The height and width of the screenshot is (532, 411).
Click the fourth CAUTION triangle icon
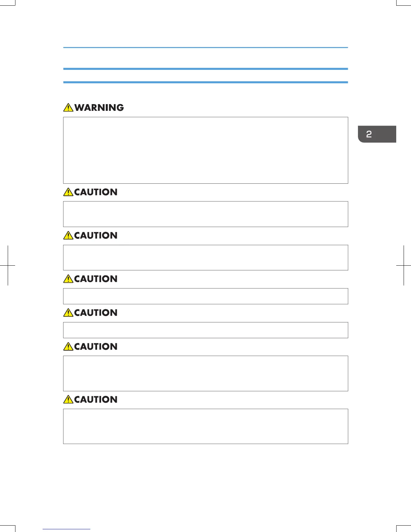point(68,313)
